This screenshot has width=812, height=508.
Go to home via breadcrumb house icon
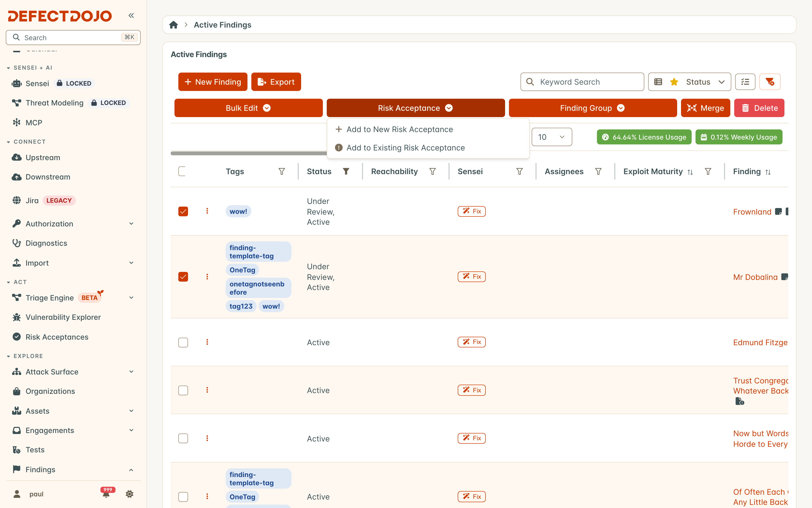pyautogui.click(x=174, y=25)
